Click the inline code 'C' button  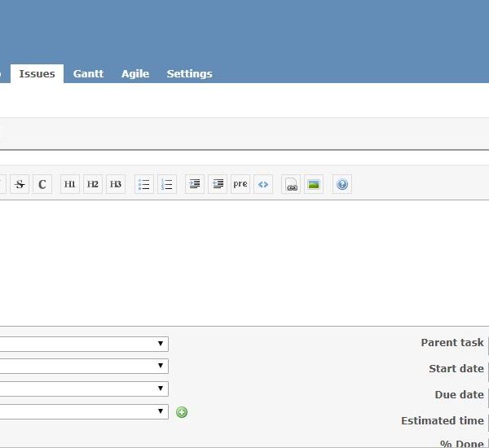tap(42, 185)
